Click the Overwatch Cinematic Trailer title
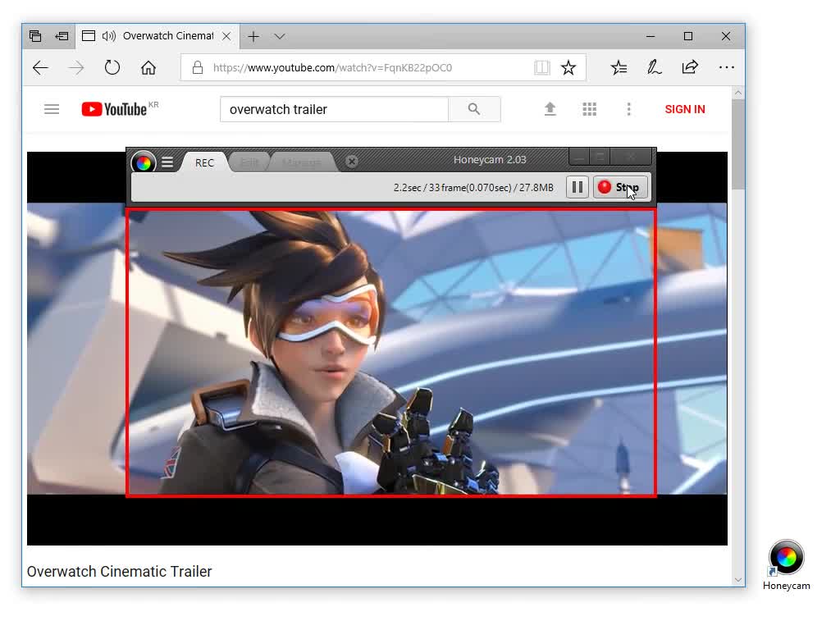The image size is (840, 630). 120,572
